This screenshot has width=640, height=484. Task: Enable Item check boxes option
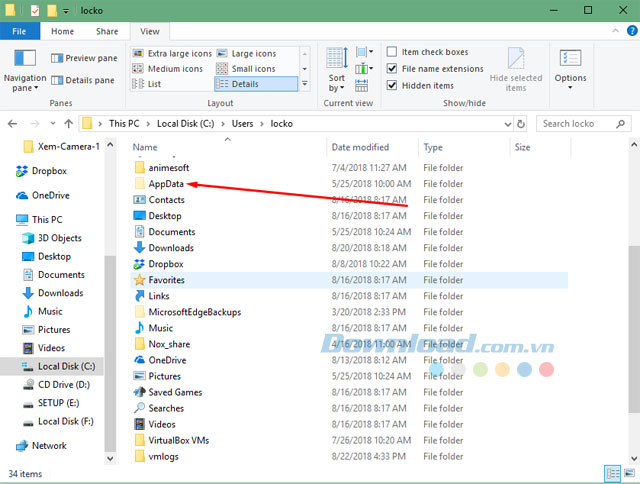393,52
